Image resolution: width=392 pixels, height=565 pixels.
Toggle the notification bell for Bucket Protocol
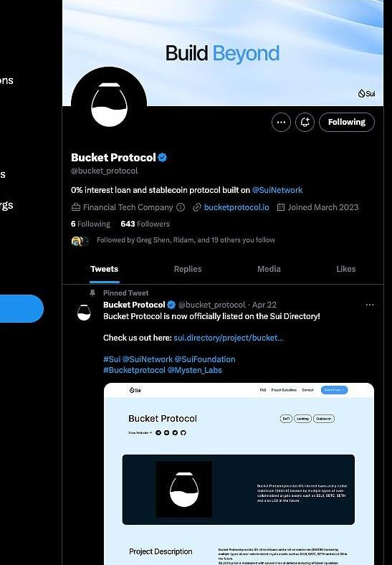(305, 122)
